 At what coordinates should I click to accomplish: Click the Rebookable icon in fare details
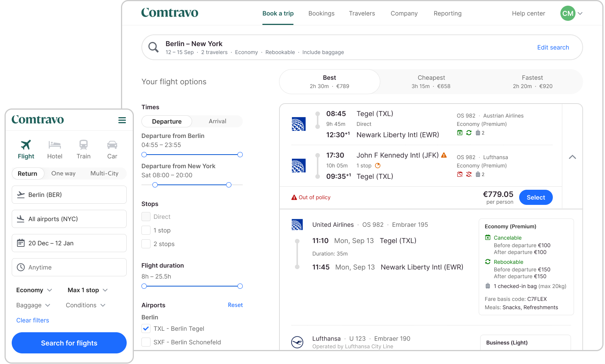(488, 262)
